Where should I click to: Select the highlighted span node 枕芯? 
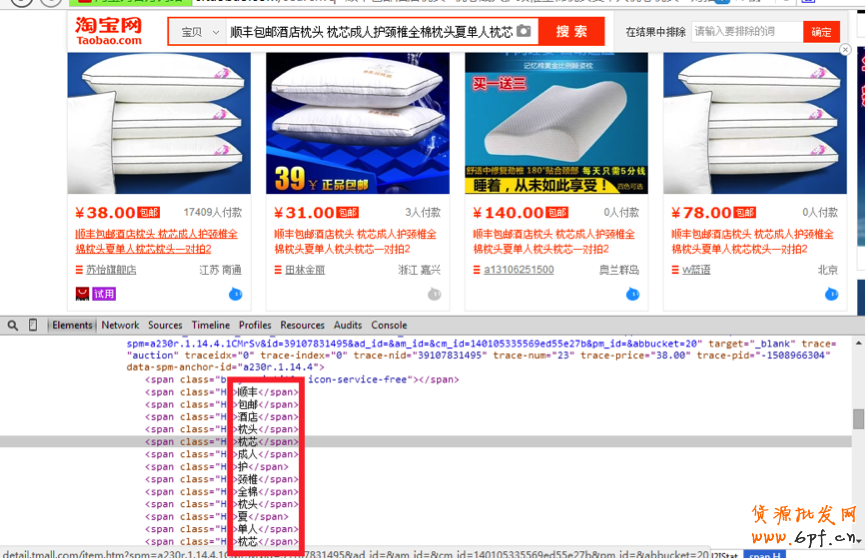(221, 442)
